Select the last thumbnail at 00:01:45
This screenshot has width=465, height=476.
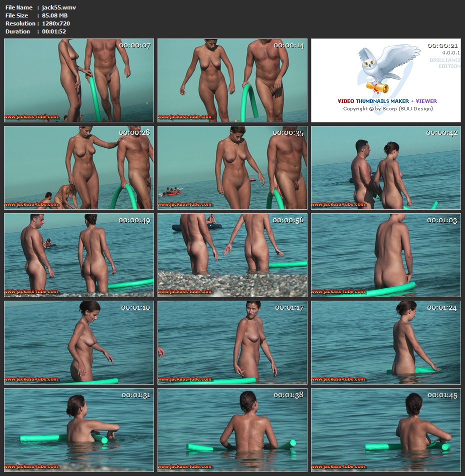point(386,430)
